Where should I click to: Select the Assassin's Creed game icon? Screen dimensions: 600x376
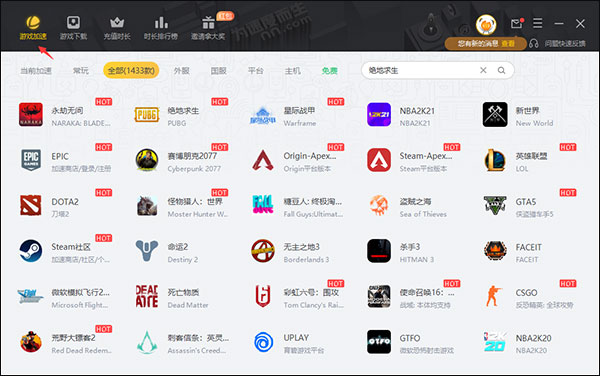pyautogui.click(x=147, y=342)
